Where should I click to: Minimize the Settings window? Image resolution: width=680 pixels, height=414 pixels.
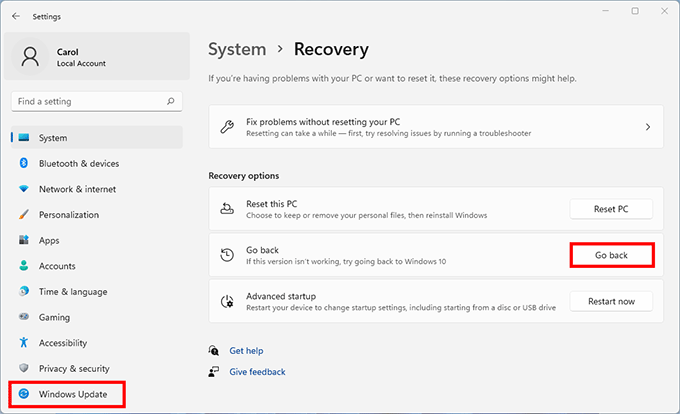pyautogui.click(x=606, y=11)
